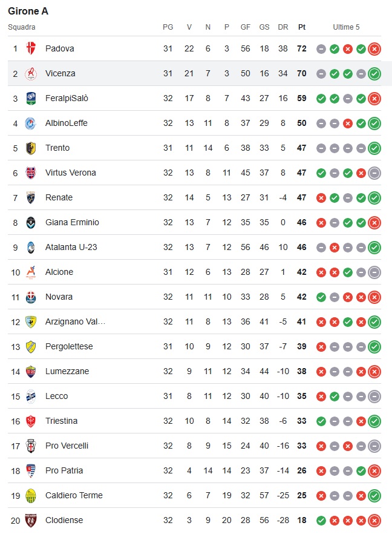392x537 pixels.
Task: Open the Giana Erminio team link
Action: click(x=72, y=222)
